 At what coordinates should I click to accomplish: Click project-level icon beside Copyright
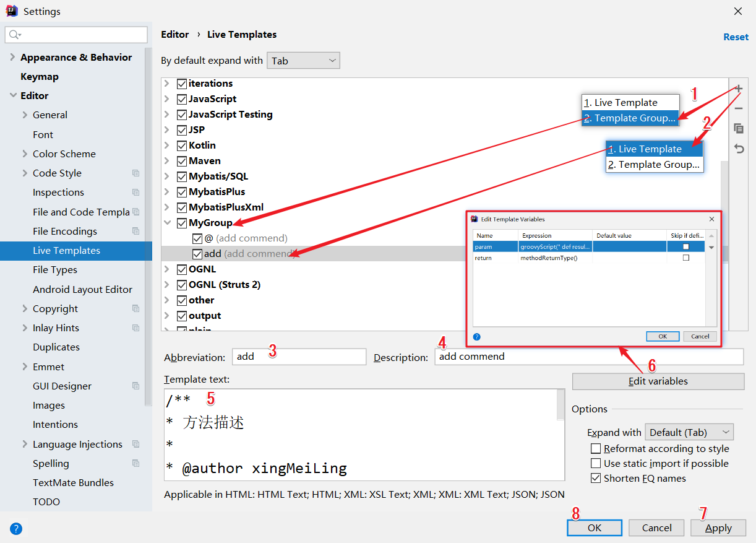click(135, 308)
